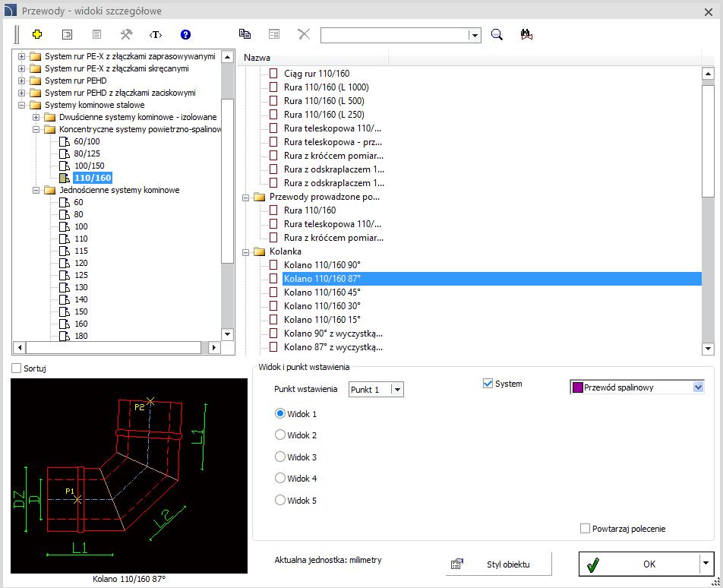The image size is (723, 588).
Task: Click the greyed-out document list icon
Action: point(96,34)
